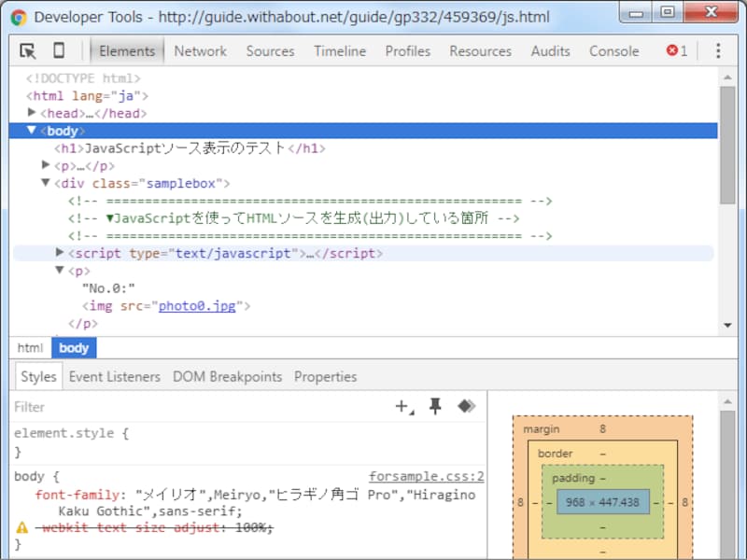Open the Event Listeners sidebar tab
Viewport: 747px width, 560px height.
(x=114, y=377)
